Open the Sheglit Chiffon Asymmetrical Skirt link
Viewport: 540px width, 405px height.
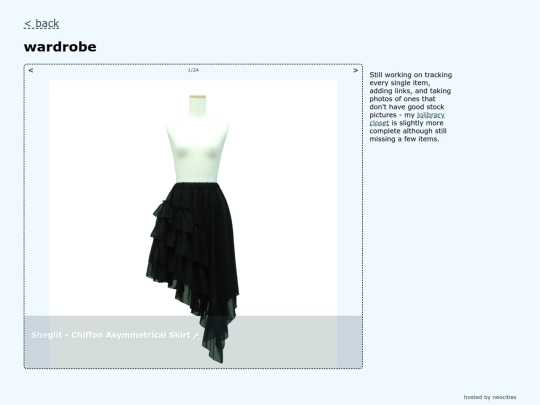pos(115,335)
